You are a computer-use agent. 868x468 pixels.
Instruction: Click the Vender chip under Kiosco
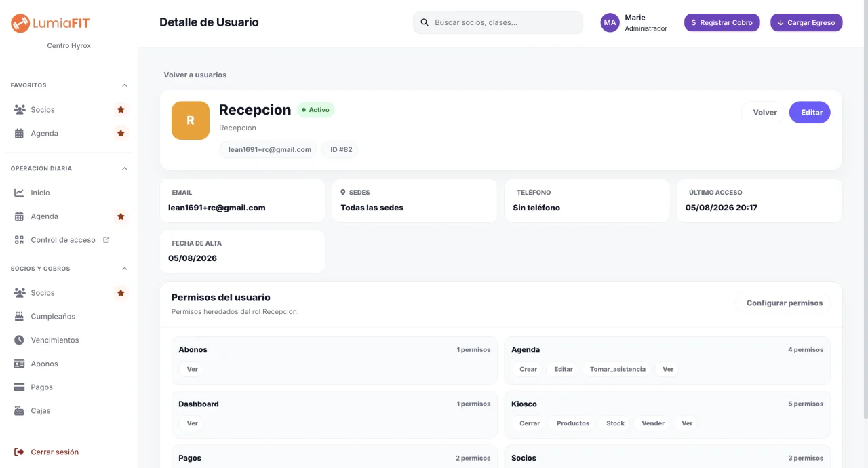pyautogui.click(x=653, y=423)
